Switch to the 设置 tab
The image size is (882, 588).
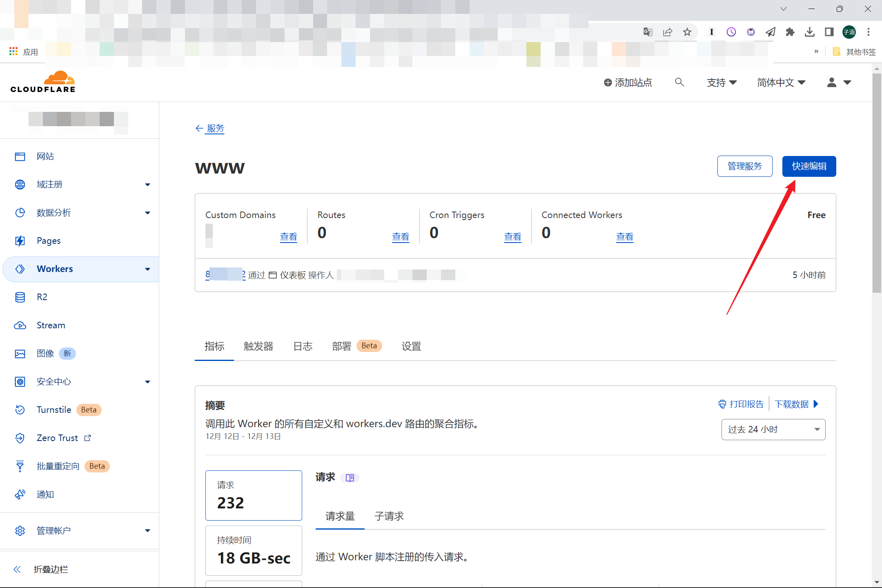411,346
